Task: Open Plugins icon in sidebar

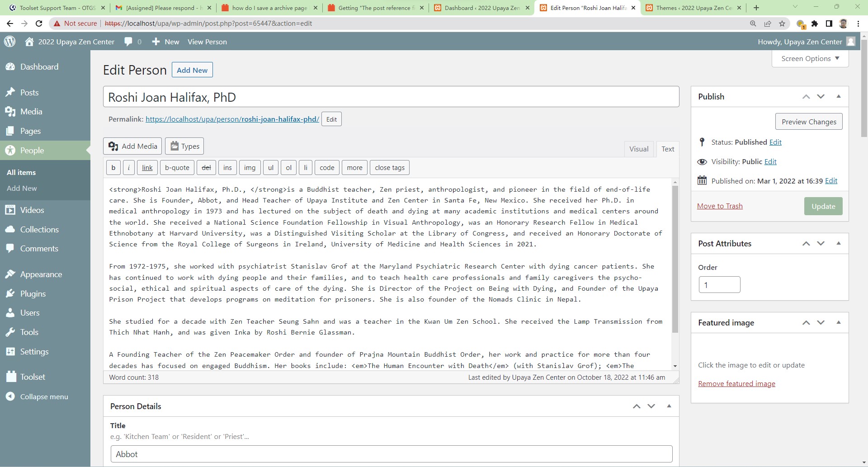Action: pyautogui.click(x=10, y=294)
